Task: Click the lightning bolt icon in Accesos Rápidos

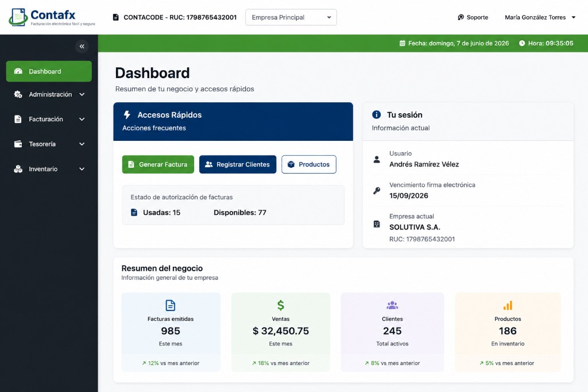Action: point(127,114)
